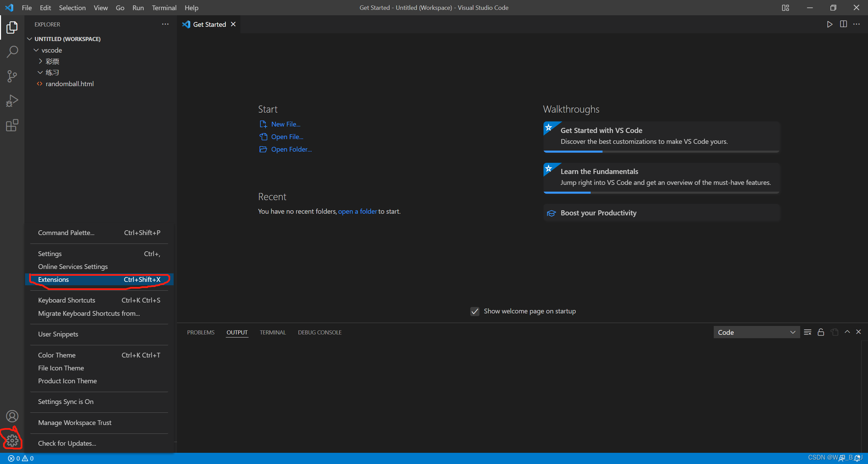This screenshot has width=868, height=464.
Task: Click the Accounts icon
Action: 12,416
